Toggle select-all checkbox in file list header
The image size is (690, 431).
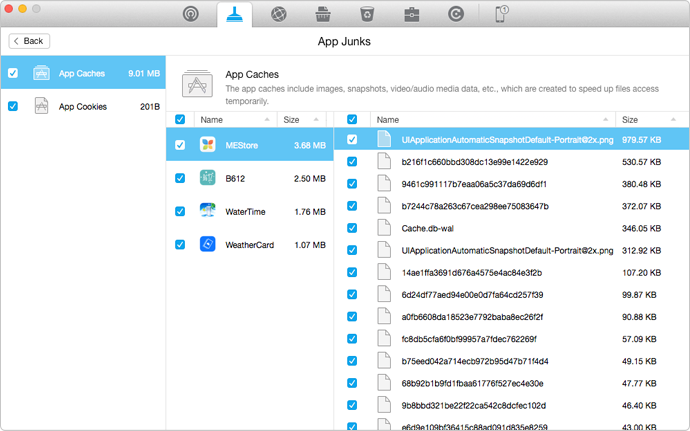(352, 119)
